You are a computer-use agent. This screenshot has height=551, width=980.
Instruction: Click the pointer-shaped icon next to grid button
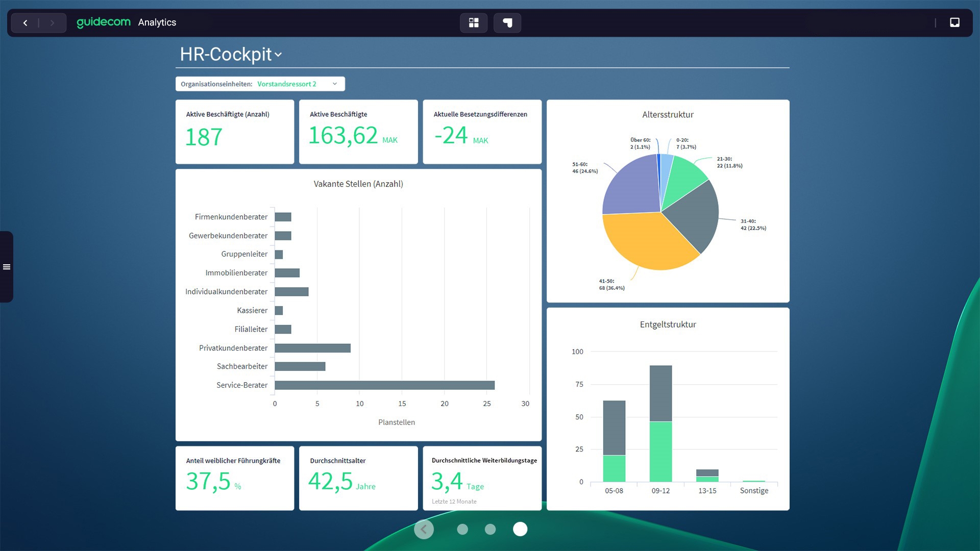click(x=507, y=23)
